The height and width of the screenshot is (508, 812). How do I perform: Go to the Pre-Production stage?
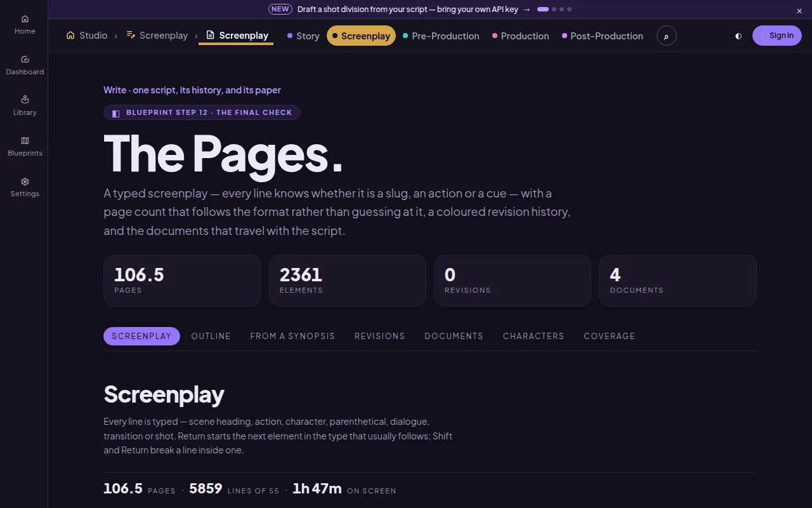(441, 36)
